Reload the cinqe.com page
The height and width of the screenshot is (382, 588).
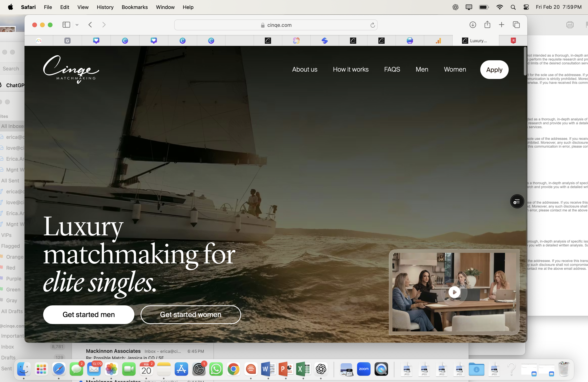pyautogui.click(x=373, y=25)
